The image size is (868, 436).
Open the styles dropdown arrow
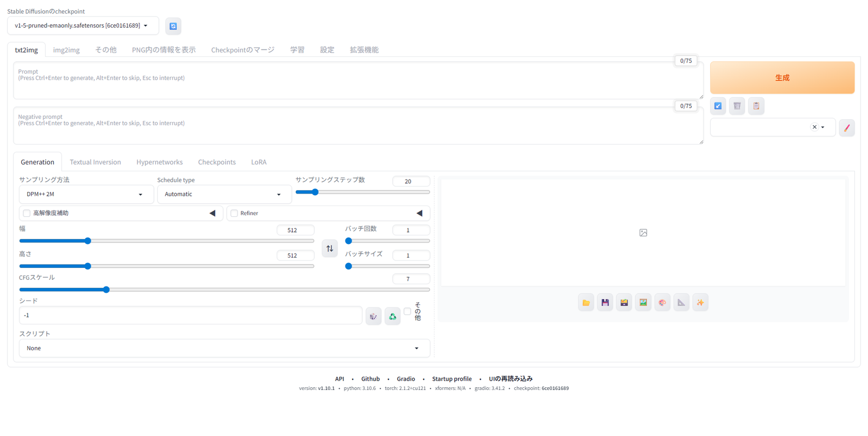click(823, 127)
